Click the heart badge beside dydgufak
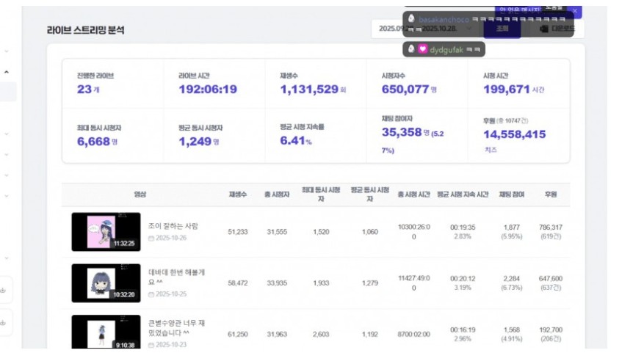 (x=423, y=49)
